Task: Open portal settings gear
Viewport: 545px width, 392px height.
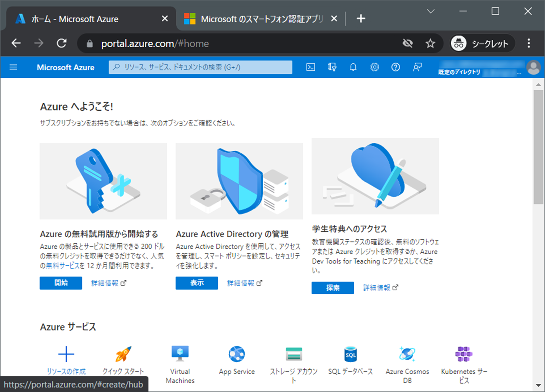Action: point(375,67)
